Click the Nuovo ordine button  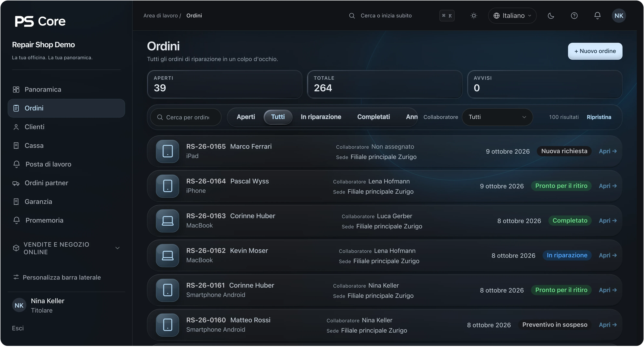tap(595, 51)
